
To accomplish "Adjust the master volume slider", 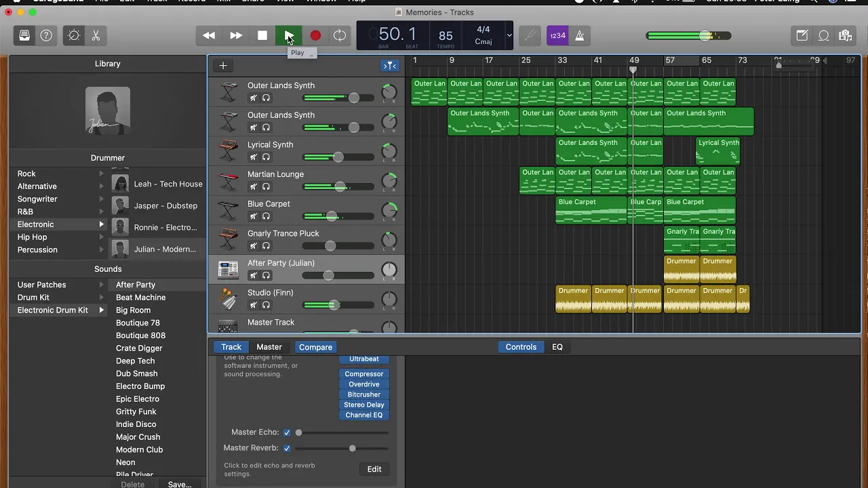I will (689, 36).
